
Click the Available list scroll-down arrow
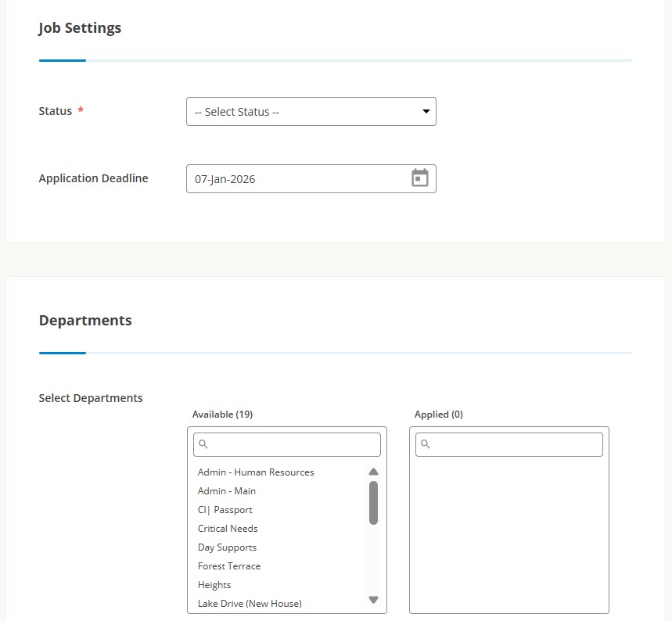click(373, 600)
